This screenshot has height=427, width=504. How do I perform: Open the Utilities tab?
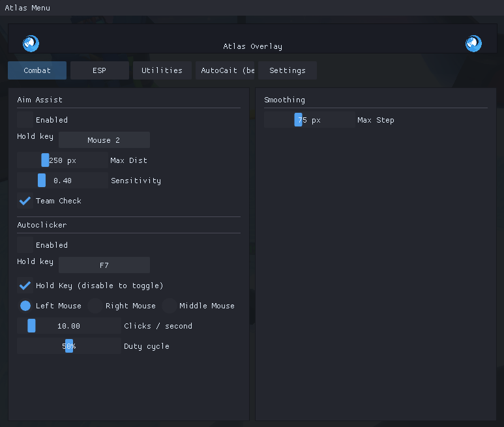162,70
